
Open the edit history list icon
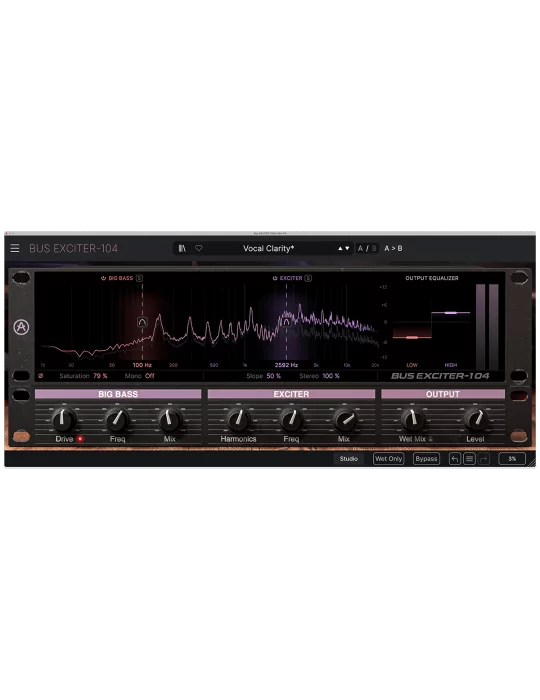pos(469,459)
